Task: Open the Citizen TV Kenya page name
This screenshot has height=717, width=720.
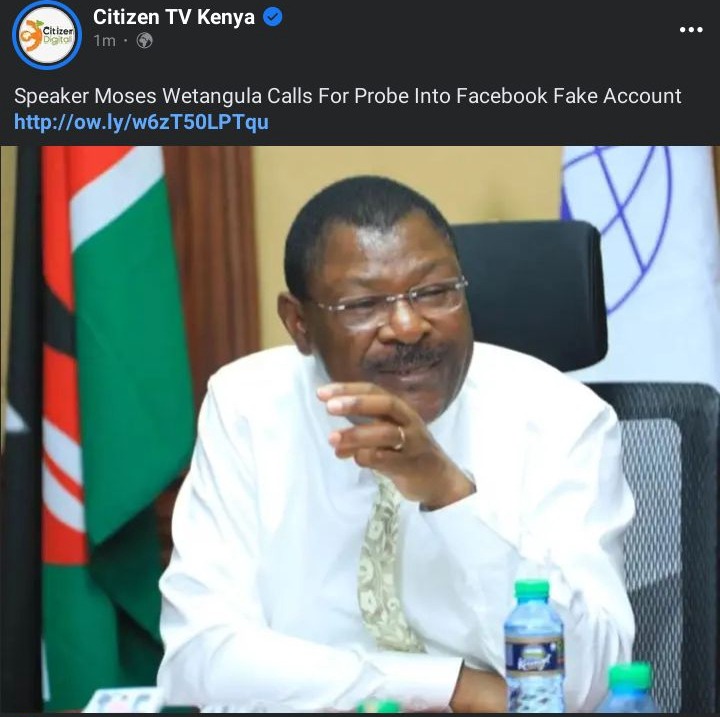Action: pyautogui.click(x=174, y=17)
